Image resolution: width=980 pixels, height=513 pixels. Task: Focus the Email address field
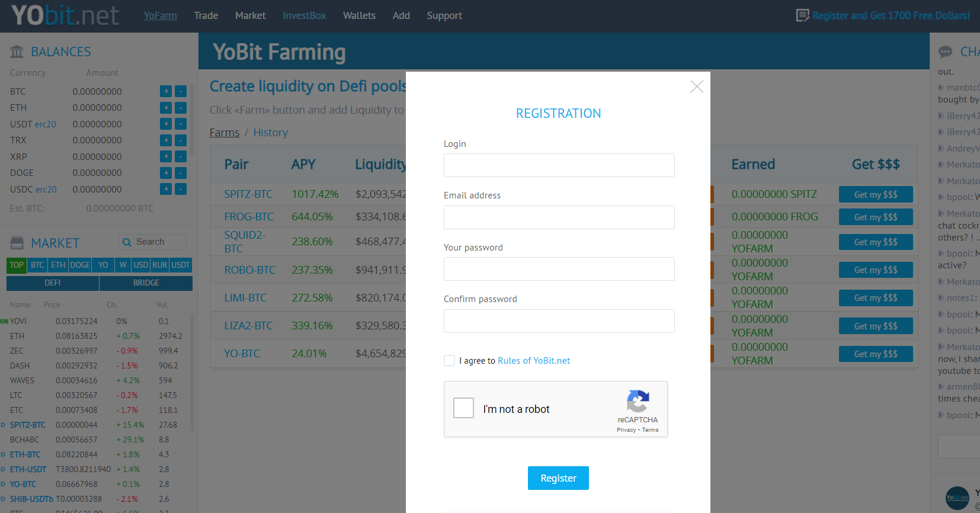559,217
